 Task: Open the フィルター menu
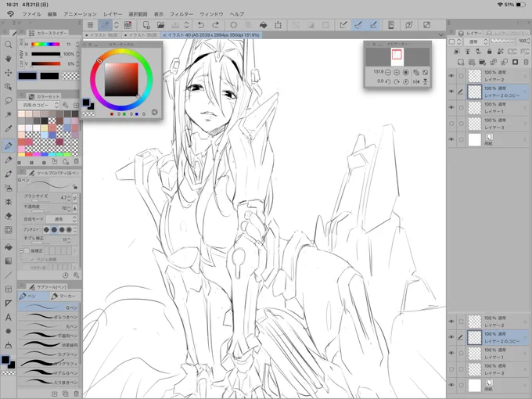click(182, 14)
